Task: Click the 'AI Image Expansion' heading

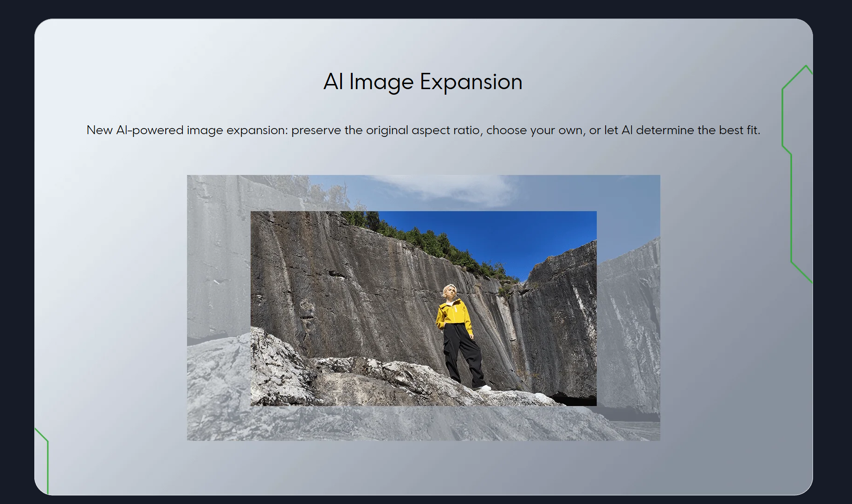Action: [423, 82]
